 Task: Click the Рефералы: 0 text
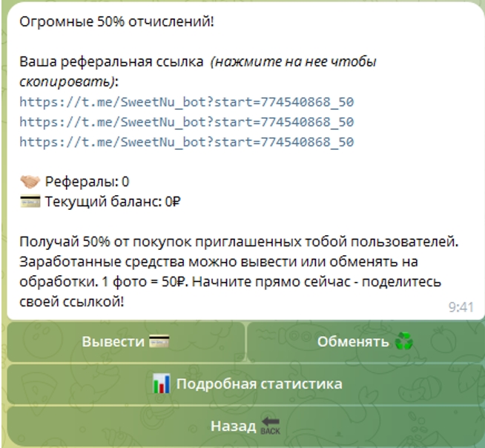click(x=87, y=182)
